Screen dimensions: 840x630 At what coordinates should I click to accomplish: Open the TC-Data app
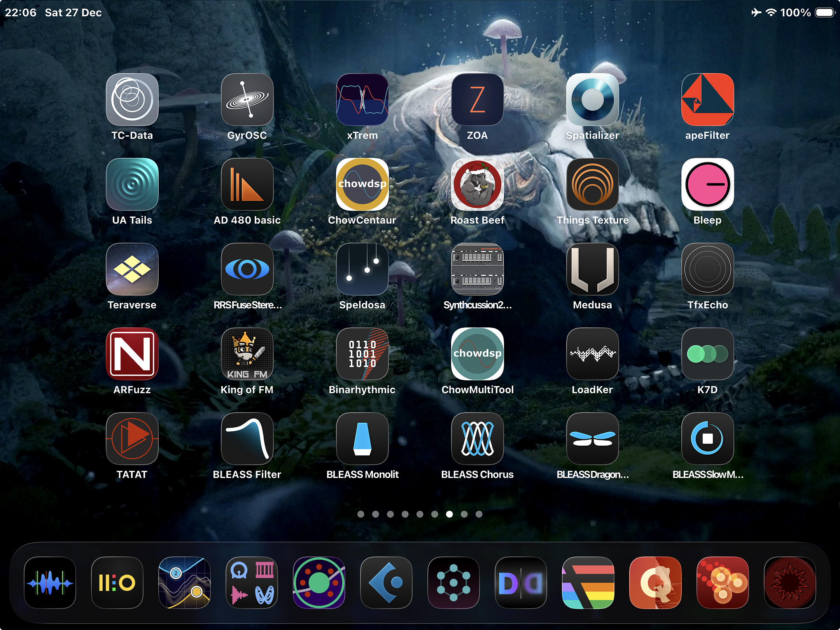132,100
